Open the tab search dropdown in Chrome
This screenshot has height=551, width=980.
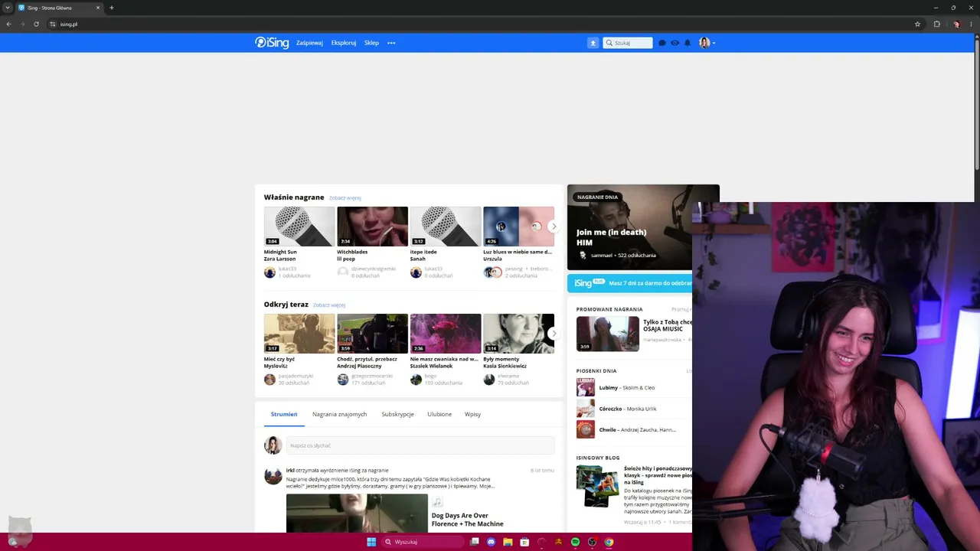pyautogui.click(x=8, y=8)
